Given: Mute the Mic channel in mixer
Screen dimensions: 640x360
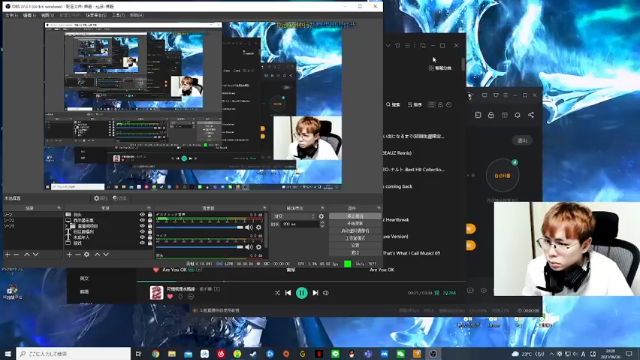Looking at the screenshot, I should click(x=249, y=247).
